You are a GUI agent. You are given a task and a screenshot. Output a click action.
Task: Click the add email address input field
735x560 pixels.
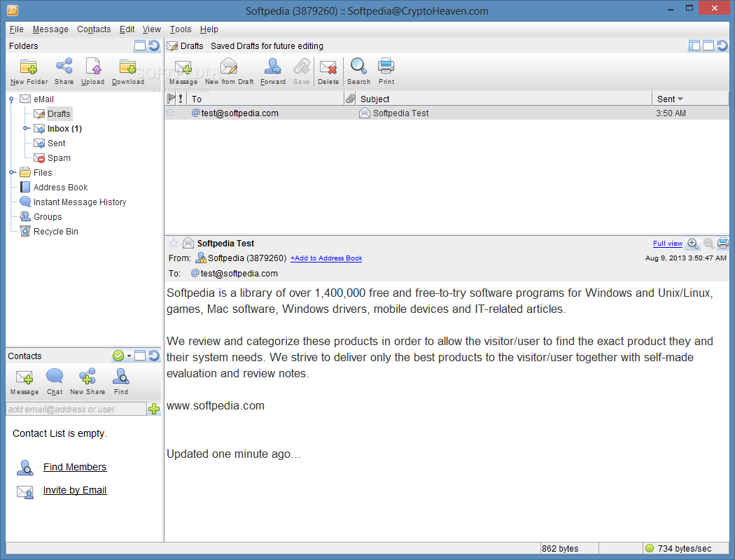76,409
